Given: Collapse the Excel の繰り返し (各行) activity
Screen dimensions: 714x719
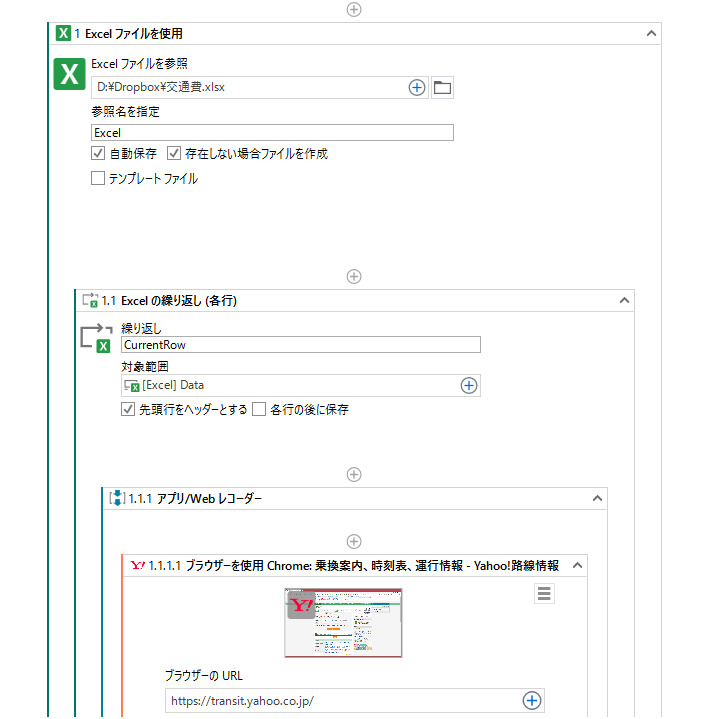Looking at the screenshot, I should pos(624,300).
